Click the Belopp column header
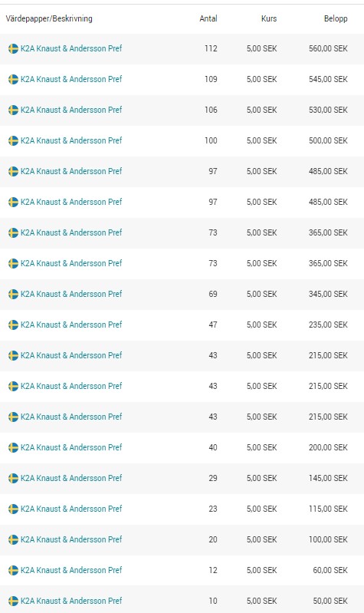364x613 pixels. (336, 18)
